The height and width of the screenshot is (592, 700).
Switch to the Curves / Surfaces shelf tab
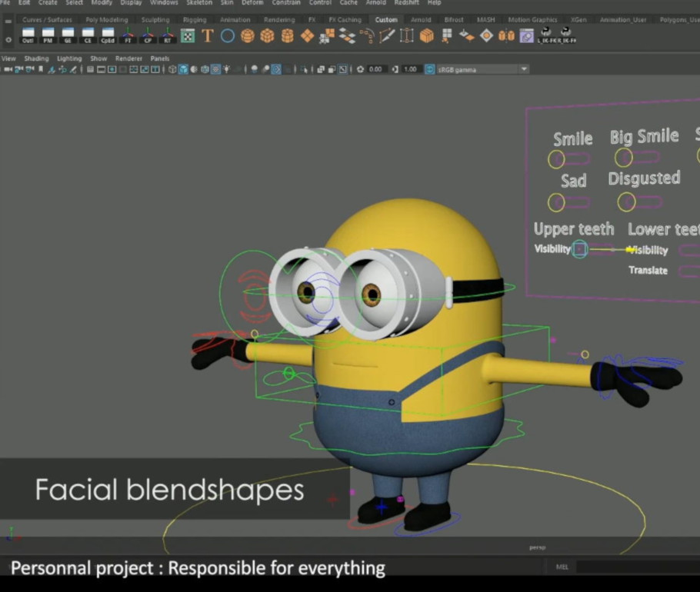pos(47,20)
